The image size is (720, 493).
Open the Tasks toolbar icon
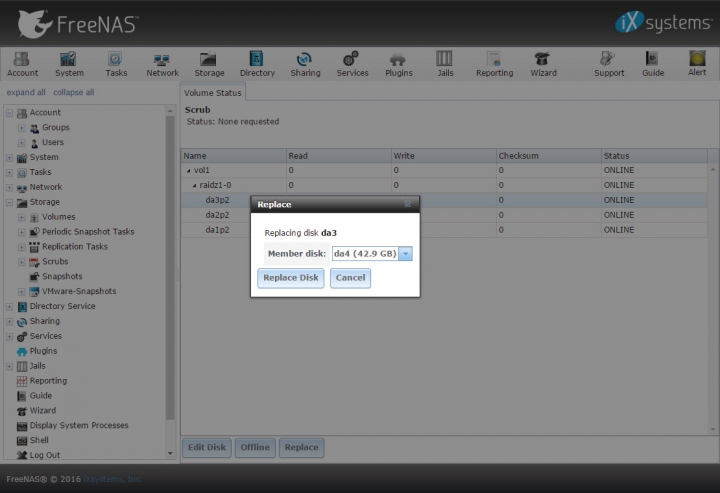tap(116, 64)
